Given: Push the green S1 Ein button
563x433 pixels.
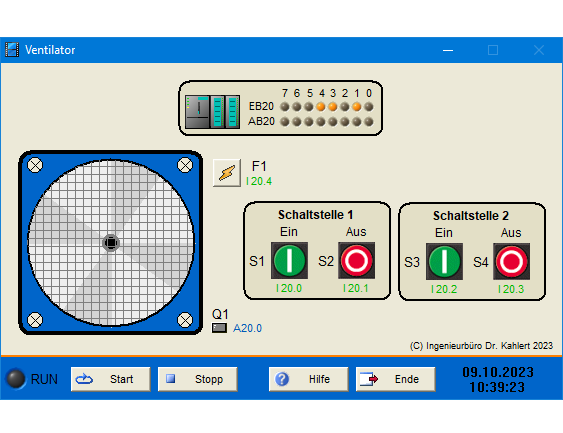Looking at the screenshot, I should (289, 260).
